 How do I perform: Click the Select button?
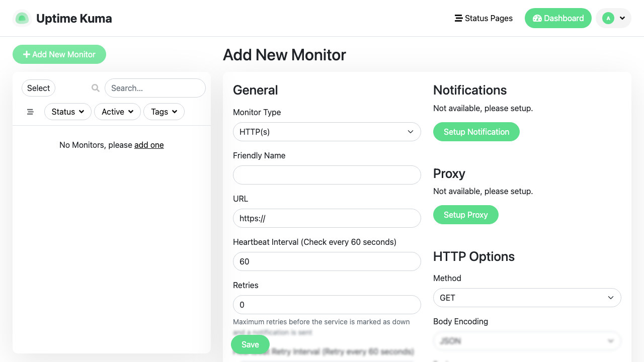[38, 88]
